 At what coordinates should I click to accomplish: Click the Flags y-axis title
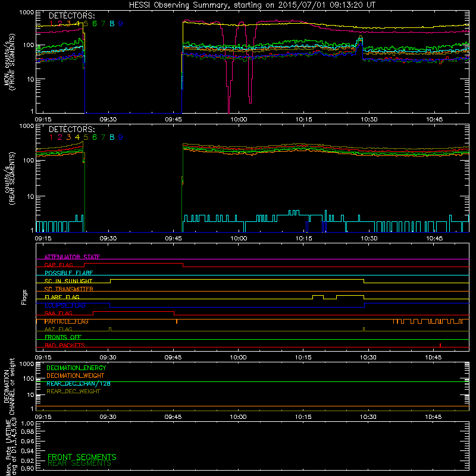point(24,297)
